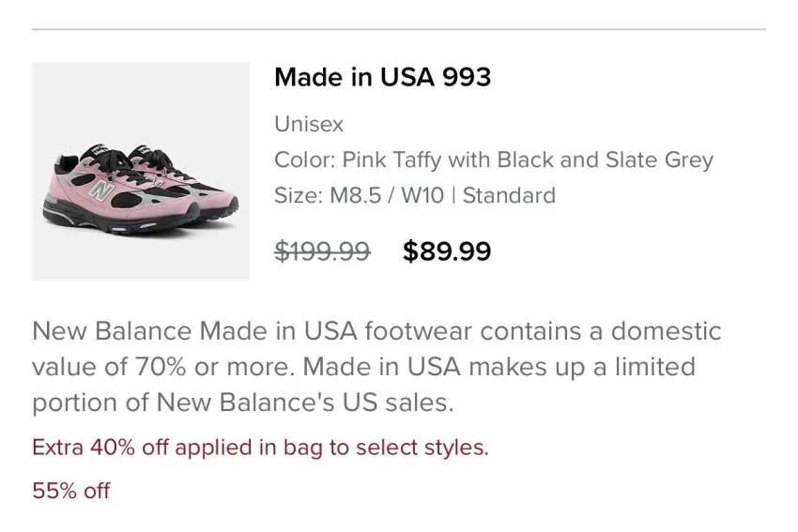Select the Unisex label
798x532 pixels.
coord(309,124)
